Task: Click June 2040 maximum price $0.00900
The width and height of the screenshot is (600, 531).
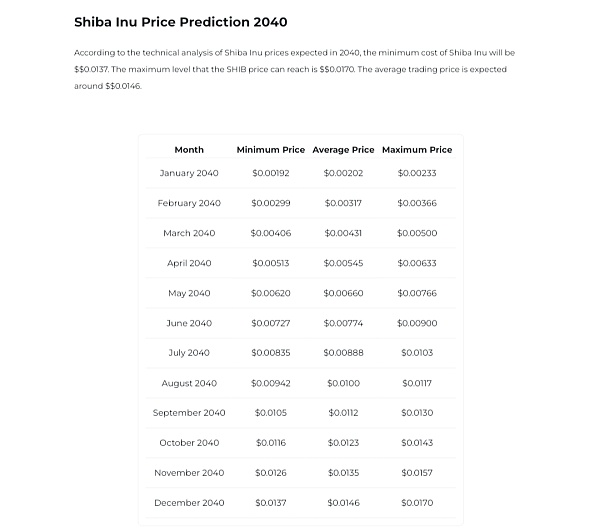Action: pos(417,323)
